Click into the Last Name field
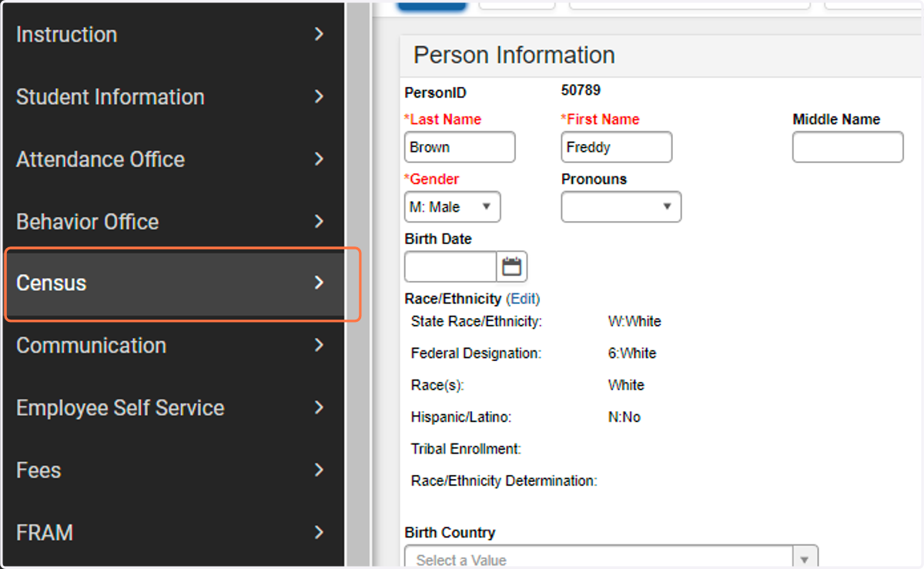 pyautogui.click(x=460, y=147)
